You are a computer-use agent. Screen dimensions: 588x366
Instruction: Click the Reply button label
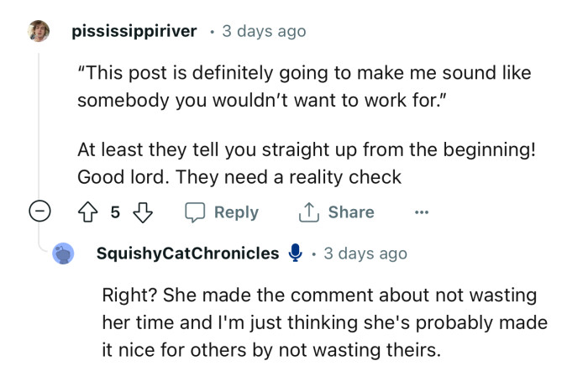(x=236, y=212)
